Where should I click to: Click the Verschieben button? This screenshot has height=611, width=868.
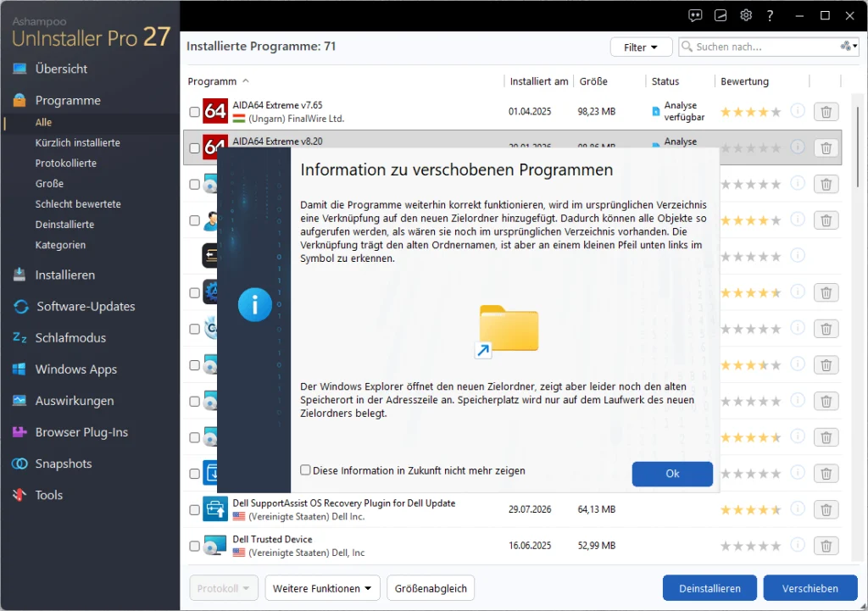[810, 588]
